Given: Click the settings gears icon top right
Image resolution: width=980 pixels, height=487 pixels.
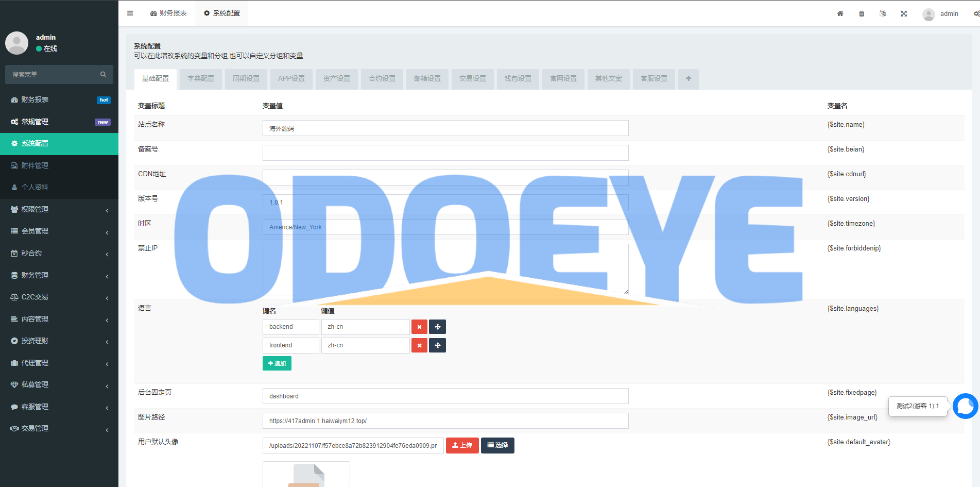Looking at the screenshot, I should 976,14.
